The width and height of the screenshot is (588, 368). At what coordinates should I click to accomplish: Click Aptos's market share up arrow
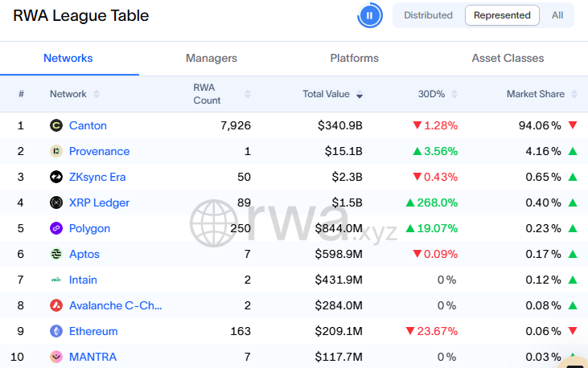pyautogui.click(x=573, y=254)
